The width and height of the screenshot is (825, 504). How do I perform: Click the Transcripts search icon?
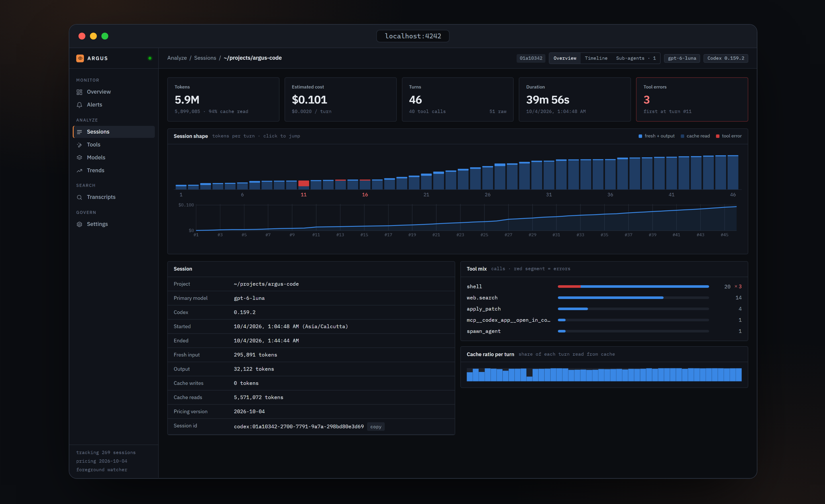coord(79,197)
